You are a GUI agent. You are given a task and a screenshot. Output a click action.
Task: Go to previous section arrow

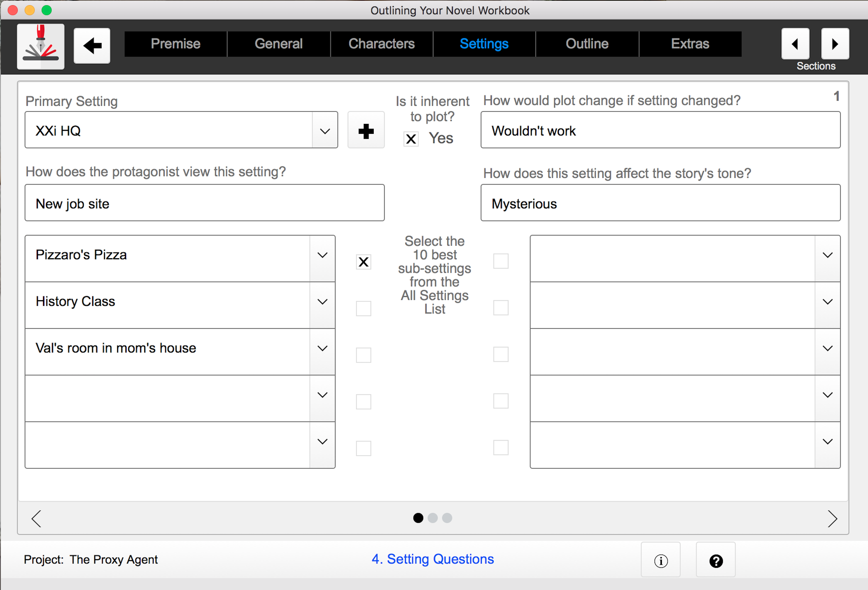point(795,44)
